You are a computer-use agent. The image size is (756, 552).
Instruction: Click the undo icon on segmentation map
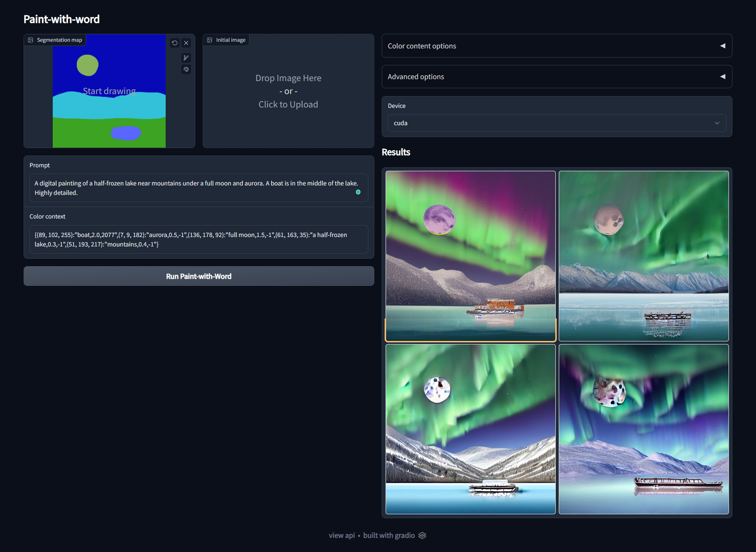coord(175,43)
